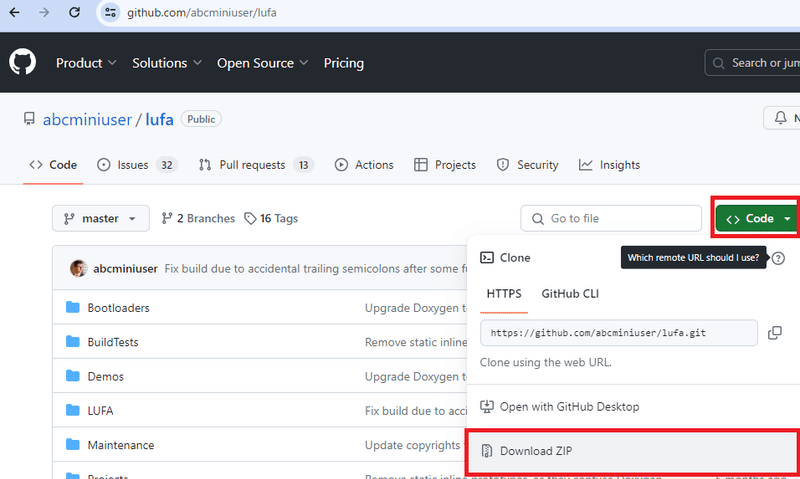The image size is (800, 479).
Task: Open the BuildTests folder name
Action: click(113, 342)
